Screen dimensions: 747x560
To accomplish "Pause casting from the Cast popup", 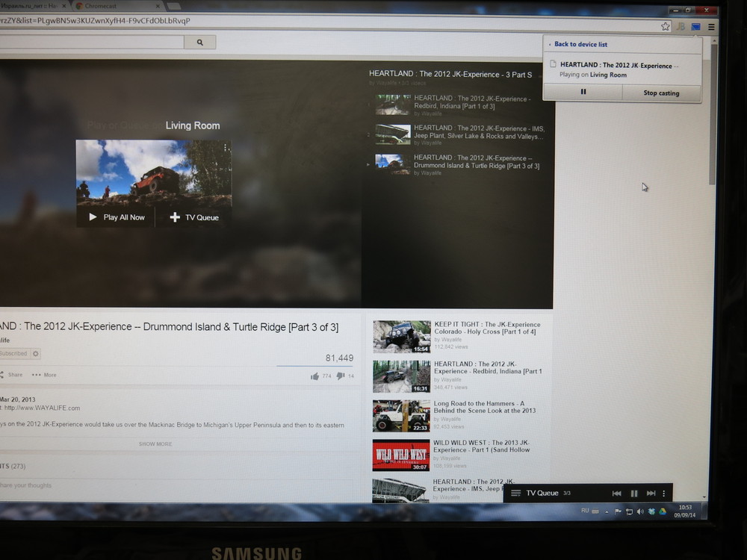I will (x=583, y=92).
